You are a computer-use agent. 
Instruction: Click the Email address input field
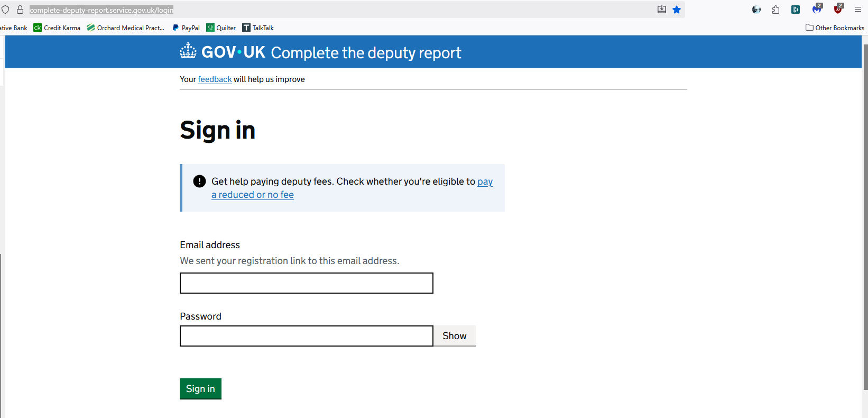[x=306, y=283]
